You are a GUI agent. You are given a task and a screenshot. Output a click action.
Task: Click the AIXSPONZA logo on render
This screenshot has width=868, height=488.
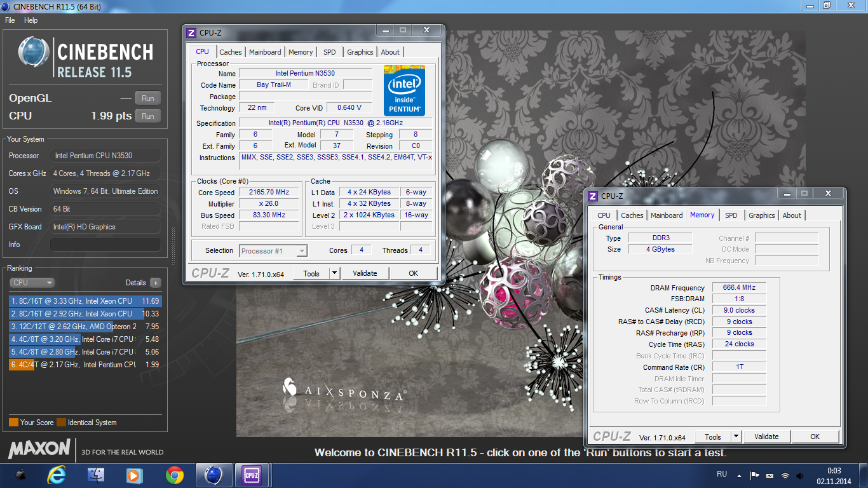pyautogui.click(x=344, y=390)
